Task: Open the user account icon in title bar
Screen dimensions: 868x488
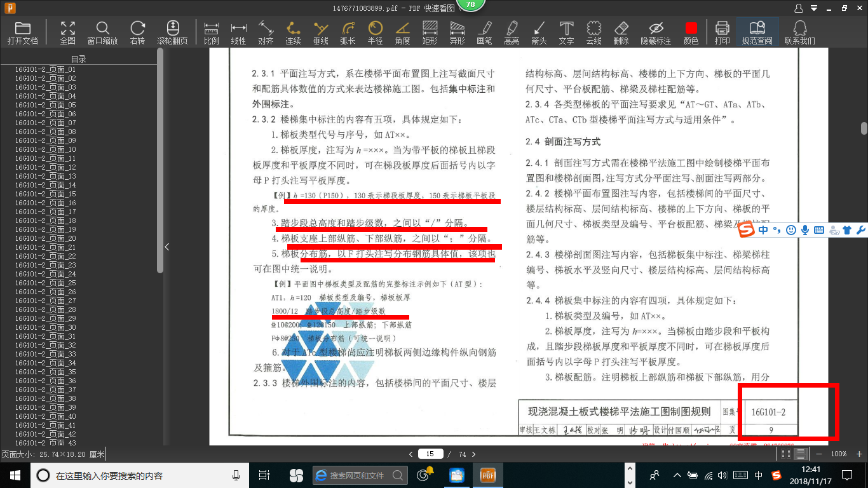Action: click(x=799, y=8)
